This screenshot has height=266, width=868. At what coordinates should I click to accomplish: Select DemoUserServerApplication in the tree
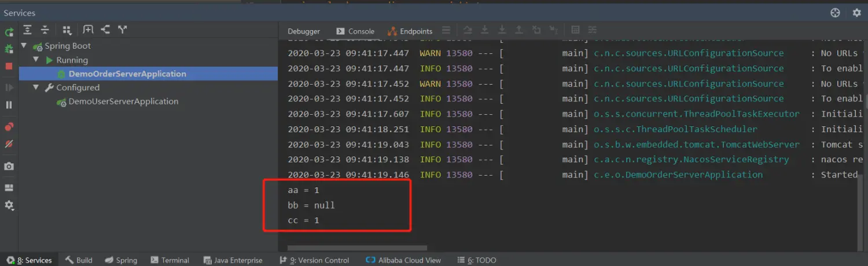(x=123, y=101)
